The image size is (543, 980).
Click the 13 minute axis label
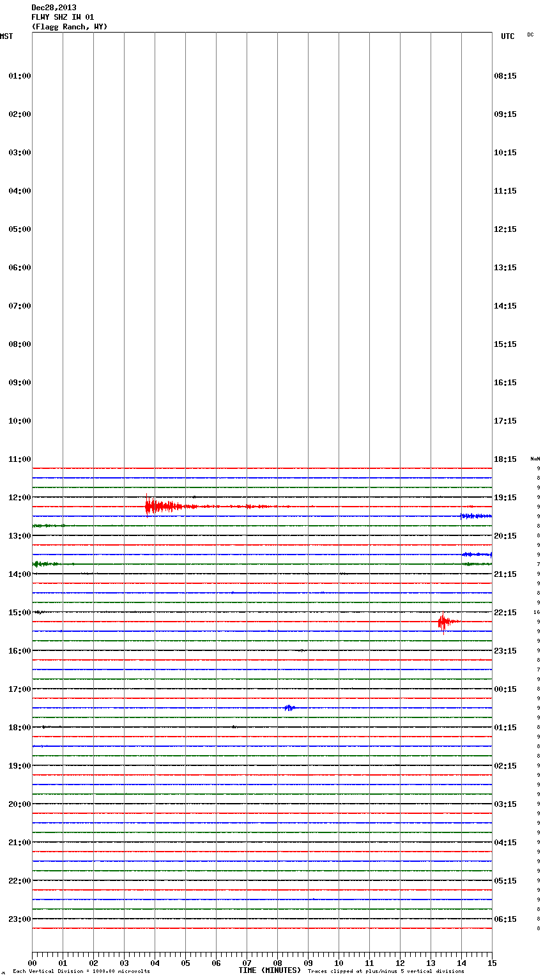tap(431, 963)
